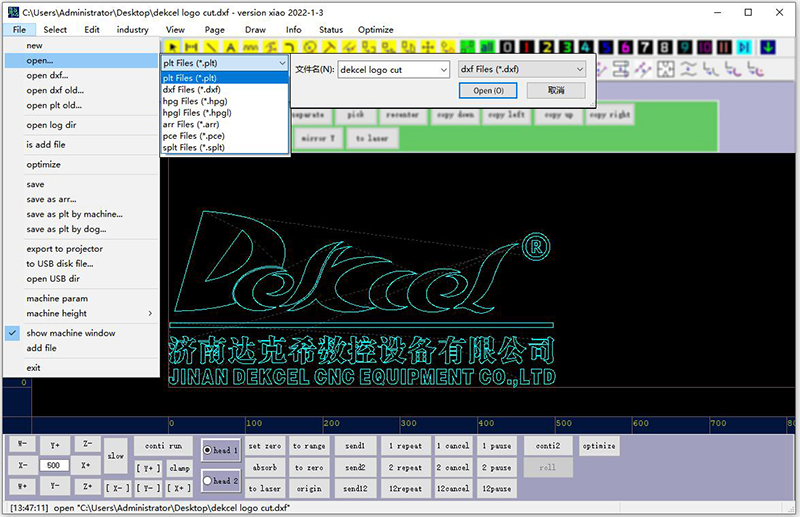The width and height of the screenshot is (800, 517).
Task: Select blue layer number 5 swatch
Action: tap(606, 47)
